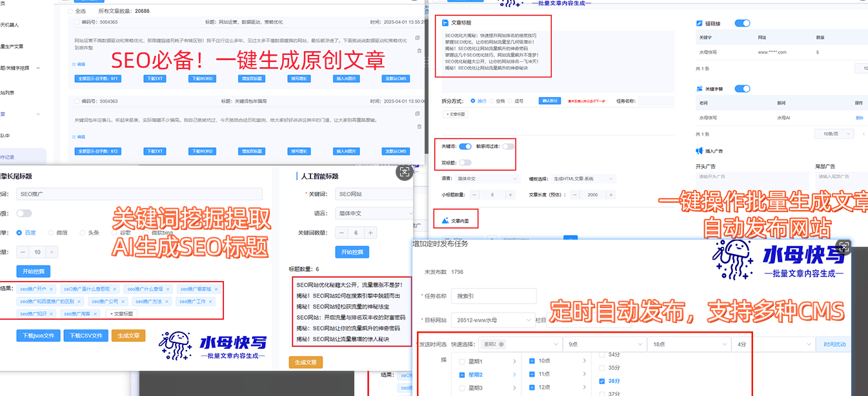Remove the seo推广哪家效 tag
Viewport: 868px width, 396px height.
click(215, 289)
